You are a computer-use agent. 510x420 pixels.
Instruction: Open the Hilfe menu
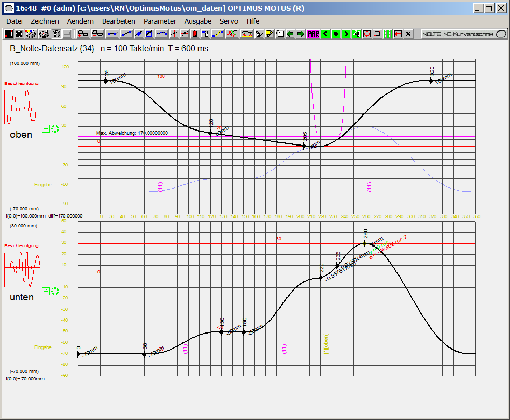click(x=252, y=21)
